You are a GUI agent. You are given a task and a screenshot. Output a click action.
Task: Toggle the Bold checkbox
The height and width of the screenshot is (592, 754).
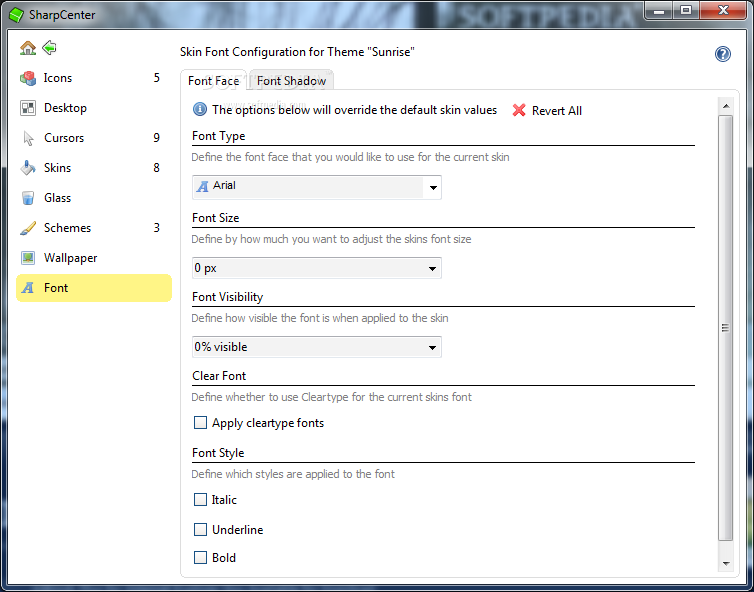coord(200,557)
